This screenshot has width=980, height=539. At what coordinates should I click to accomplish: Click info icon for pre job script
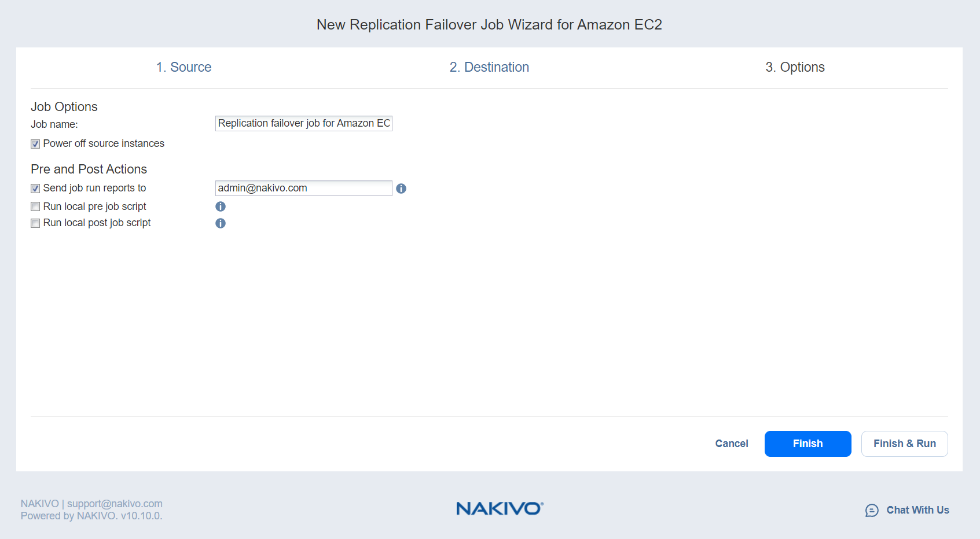(221, 206)
